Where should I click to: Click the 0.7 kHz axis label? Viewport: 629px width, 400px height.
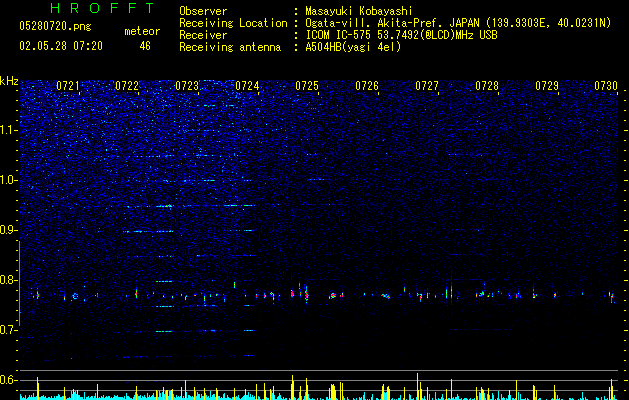9,330
